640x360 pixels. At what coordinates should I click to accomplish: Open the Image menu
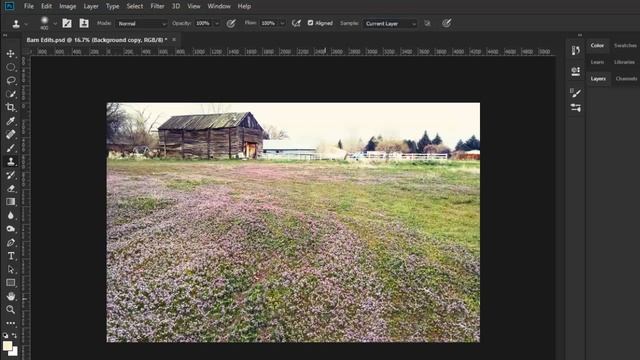[x=67, y=6]
